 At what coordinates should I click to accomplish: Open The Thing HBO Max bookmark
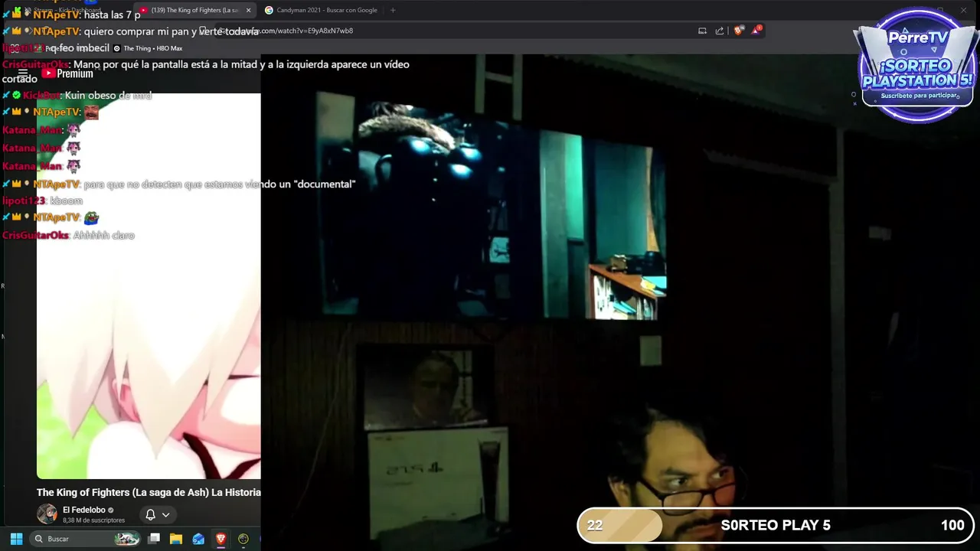[148, 48]
